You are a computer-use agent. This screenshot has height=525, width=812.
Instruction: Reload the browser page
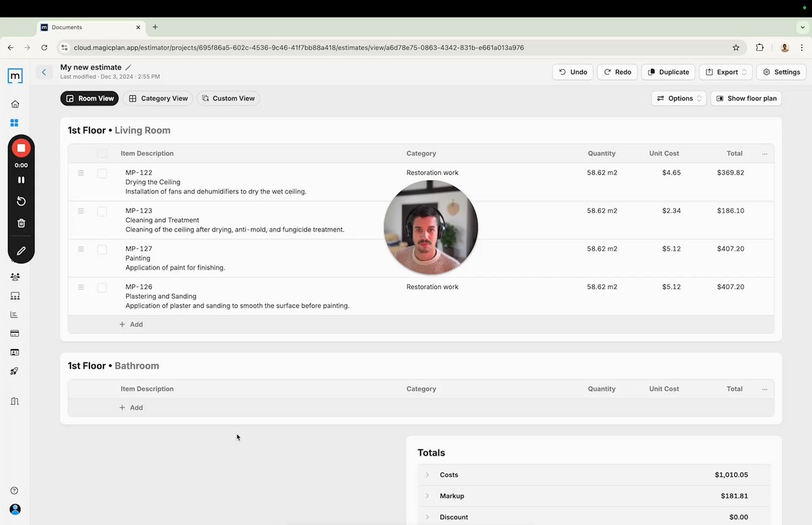point(44,48)
